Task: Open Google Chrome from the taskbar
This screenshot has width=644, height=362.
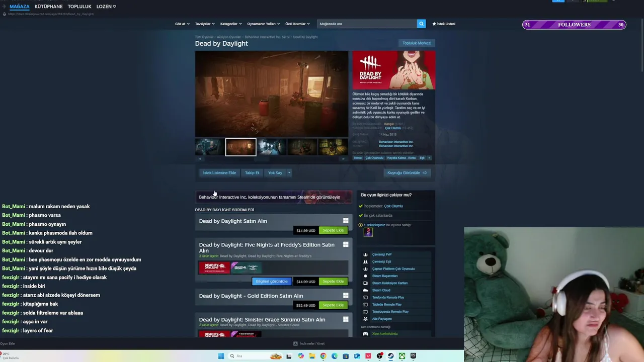Action: 323,356
